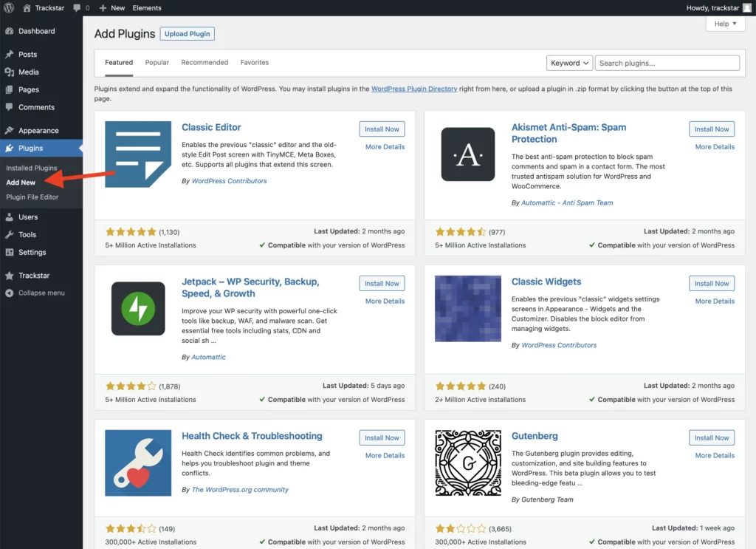Open Installed Plugins submenu item
The image size is (756, 549).
point(31,168)
